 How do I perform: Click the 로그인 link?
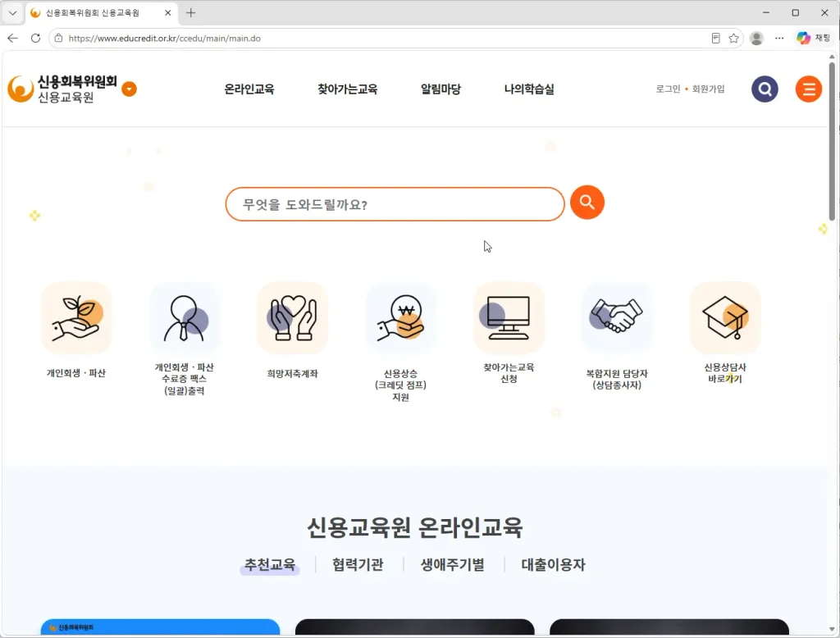tap(668, 89)
